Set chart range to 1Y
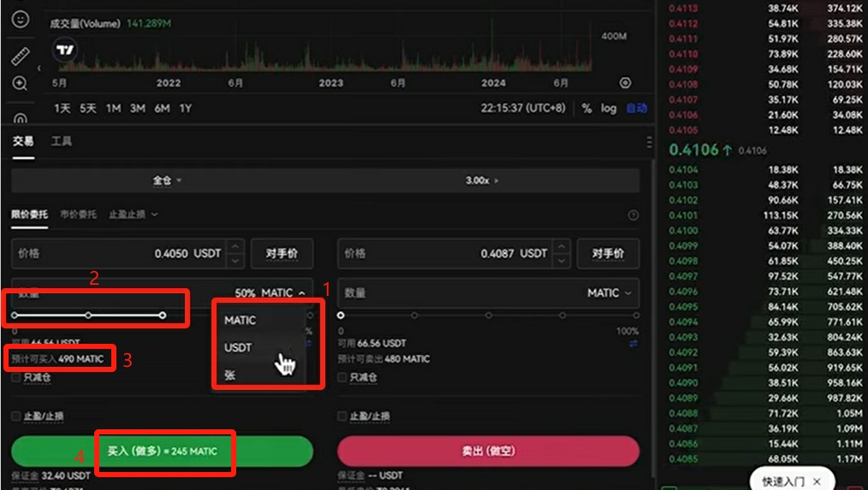Viewport: 868px width, 490px height. tap(186, 109)
